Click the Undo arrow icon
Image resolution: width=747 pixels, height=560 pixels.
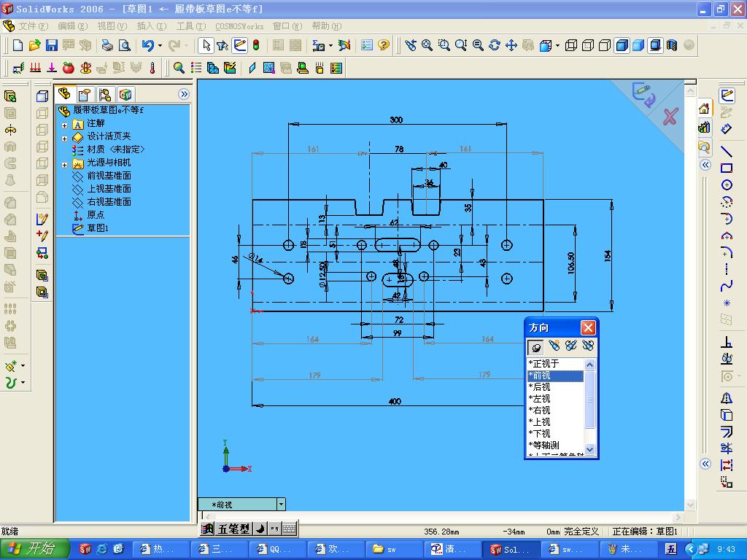pyautogui.click(x=147, y=45)
